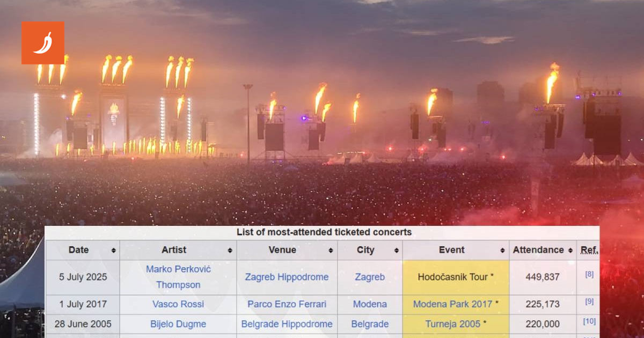644x338 pixels.
Task: Jump to reference [8] citation
Action: coord(589,274)
